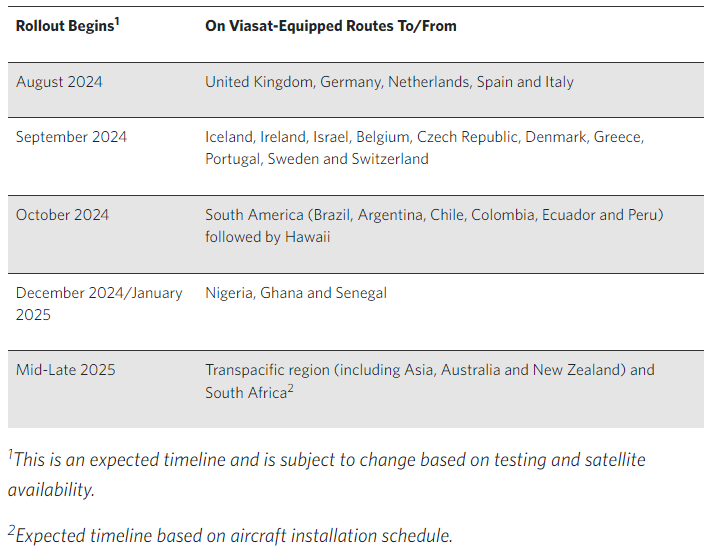Click the footnote 2 superscript after South Africa
The height and width of the screenshot is (556, 706).
click(x=290, y=388)
